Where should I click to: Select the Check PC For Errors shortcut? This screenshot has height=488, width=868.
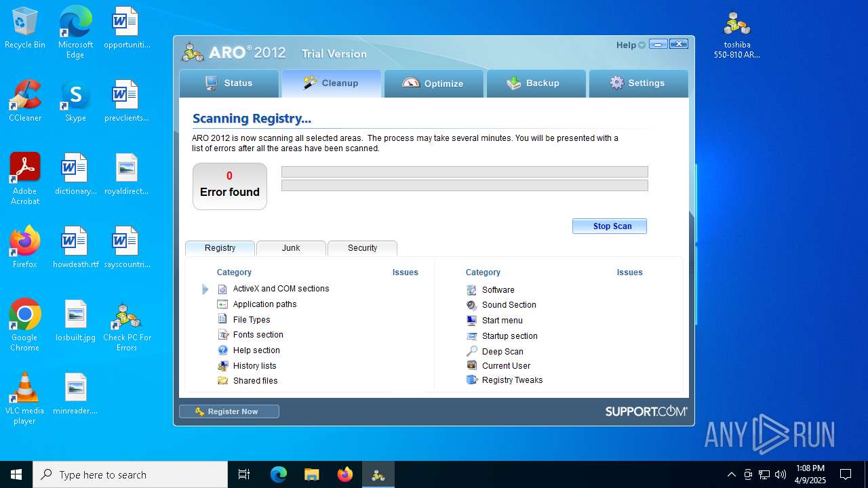point(126,325)
